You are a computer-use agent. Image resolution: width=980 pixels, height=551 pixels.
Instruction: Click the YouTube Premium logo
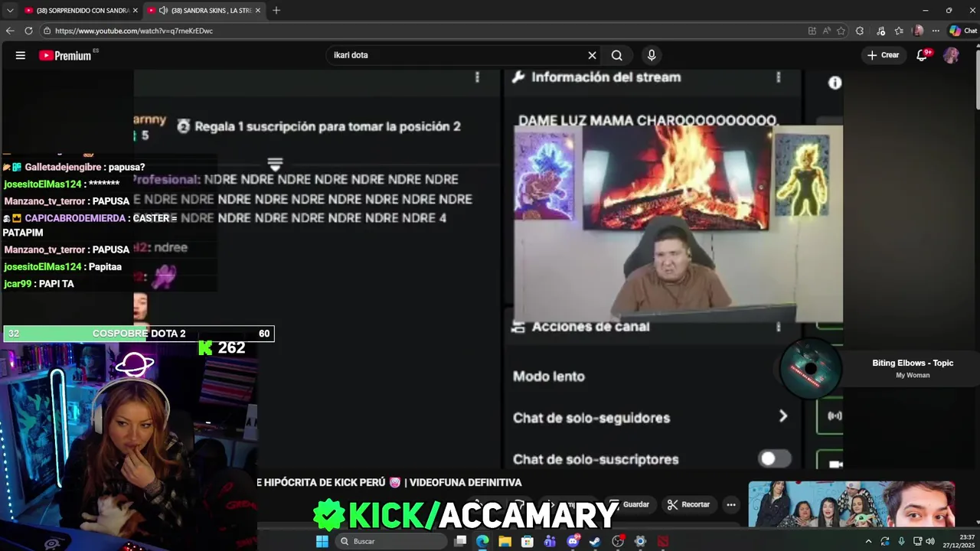[x=66, y=55]
